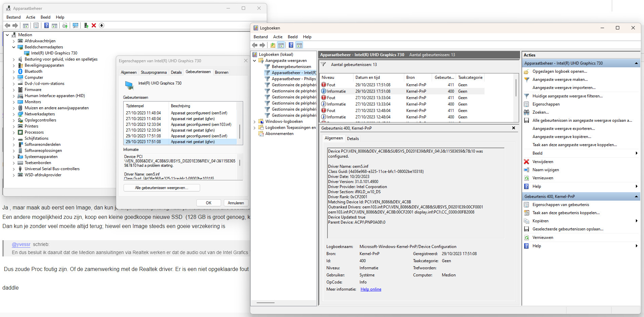644x317 pixels.
Task: Click the red X uninstall device icon in Apparaatbeheer toolbar
Action: pyautogui.click(x=94, y=25)
